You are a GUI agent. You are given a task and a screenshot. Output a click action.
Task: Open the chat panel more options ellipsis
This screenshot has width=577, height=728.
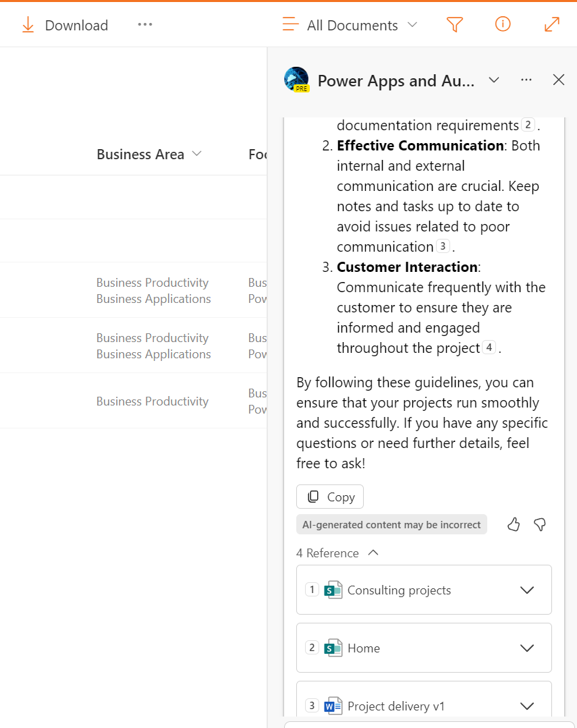[x=526, y=80]
